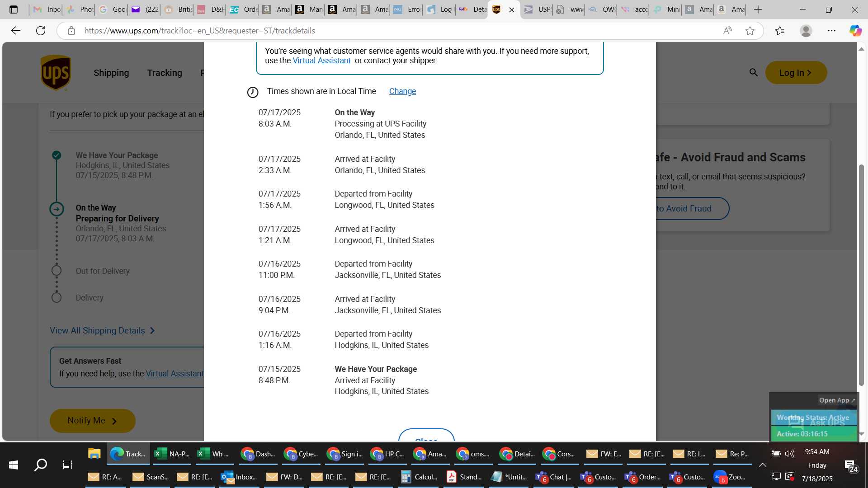
Task: Click the Avoid Fraud button
Action: point(692,208)
